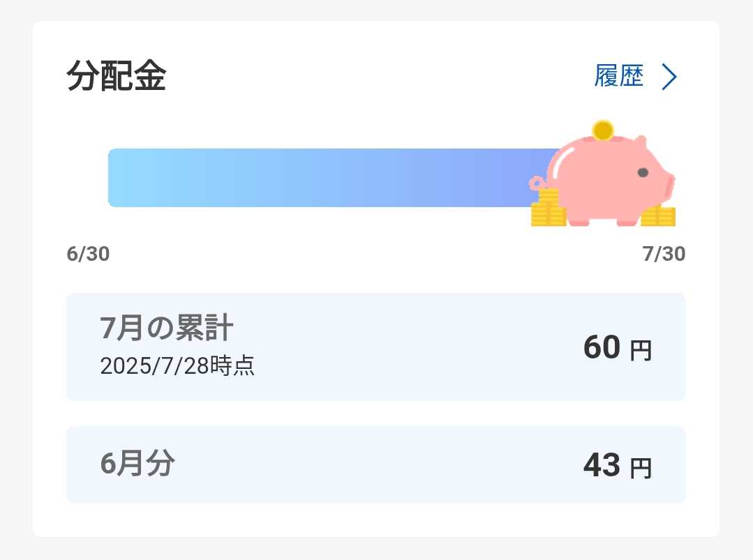Select the 6月分 card
The width and height of the screenshot is (753, 560).
click(x=376, y=464)
